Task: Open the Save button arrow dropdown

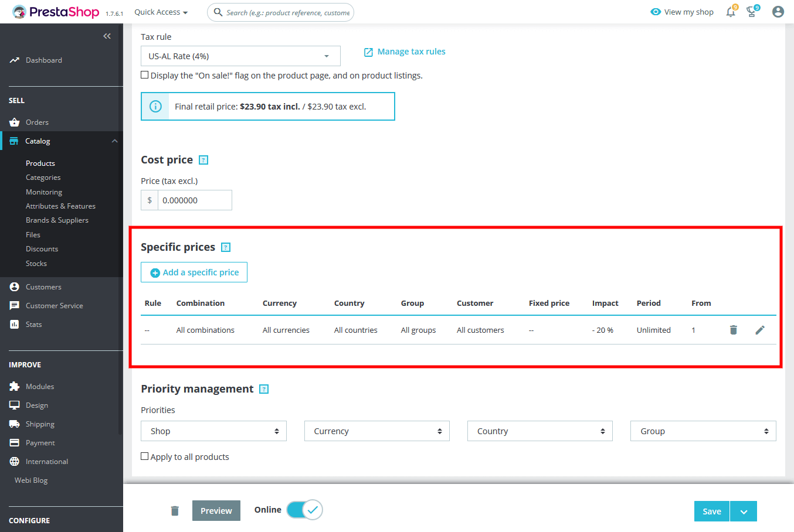Action: (744, 511)
